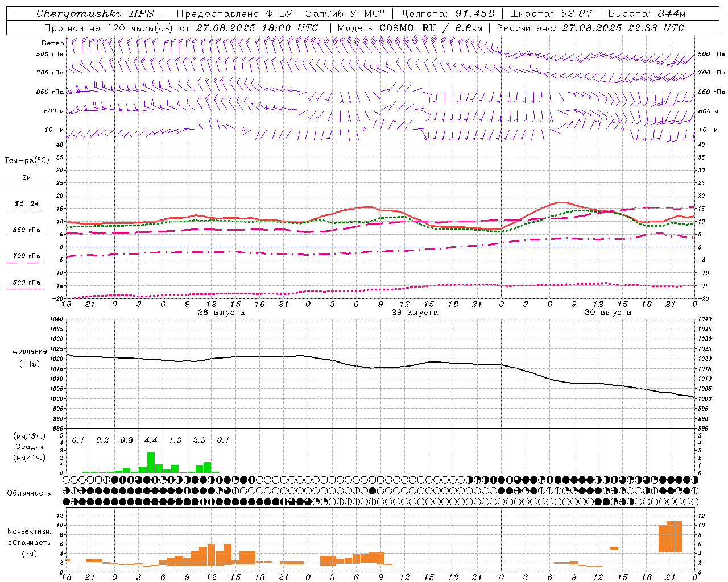728x582 pixels.
Task: Click the Конвективн. облачность label
Action: (x=29, y=542)
